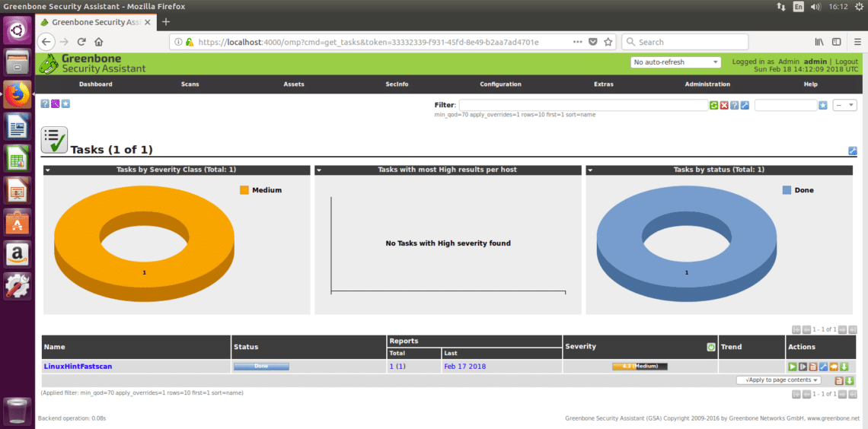The image size is (868, 429).
Task: Open the auto-refresh dropdown
Action: click(x=676, y=62)
